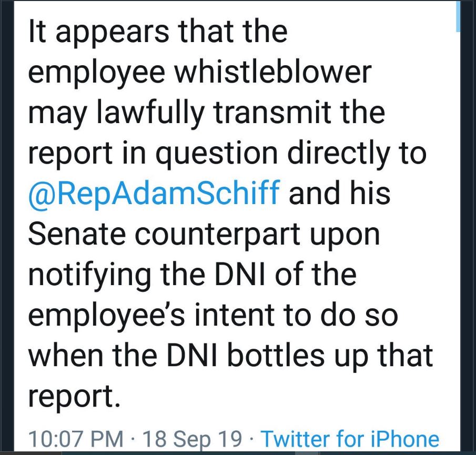This screenshot has height=455, width=476.
Task: Open the @RepAdamSchiff mention link
Action: pyautogui.click(x=154, y=194)
